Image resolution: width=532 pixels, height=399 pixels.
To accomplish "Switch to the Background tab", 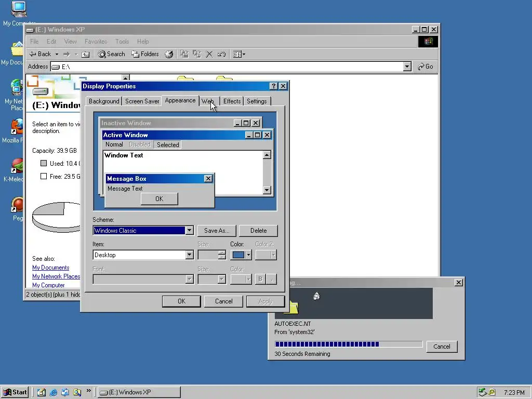I will click(104, 101).
